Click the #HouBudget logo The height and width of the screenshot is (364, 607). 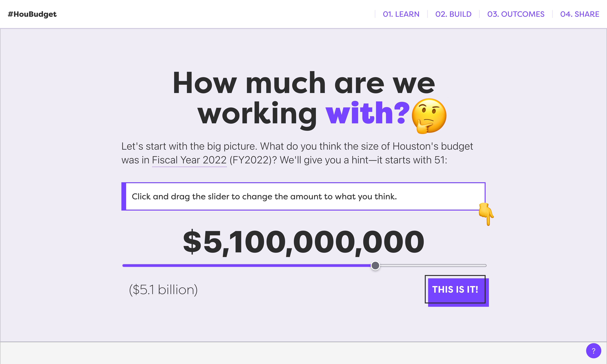coord(32,14)
